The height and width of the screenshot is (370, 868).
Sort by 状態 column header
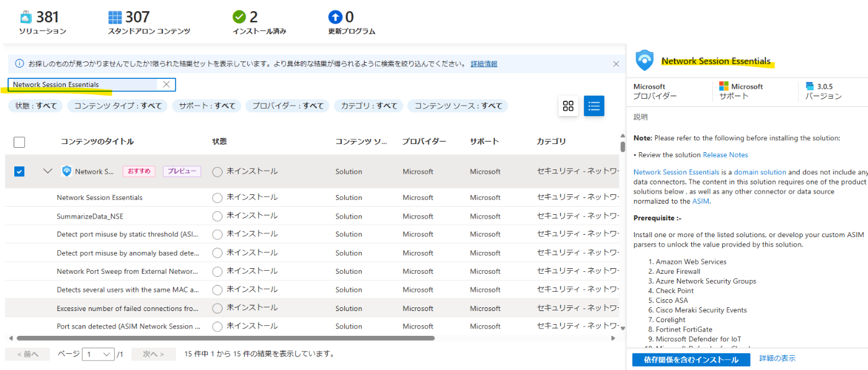[219, 142]
